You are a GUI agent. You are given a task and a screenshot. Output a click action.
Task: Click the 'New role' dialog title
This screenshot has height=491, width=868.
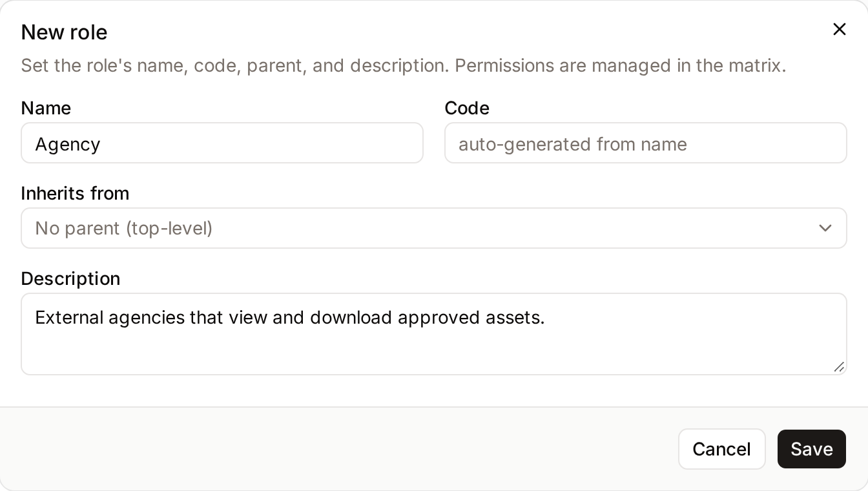64,32
